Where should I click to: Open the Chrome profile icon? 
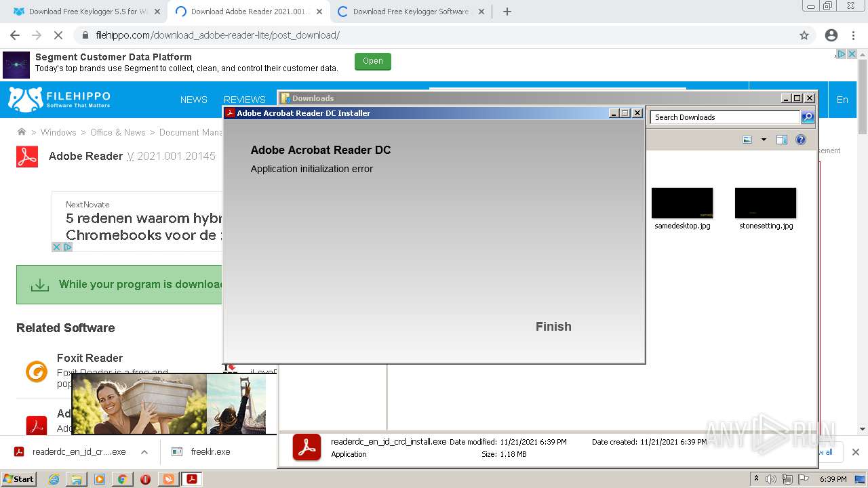coord(831,35)
